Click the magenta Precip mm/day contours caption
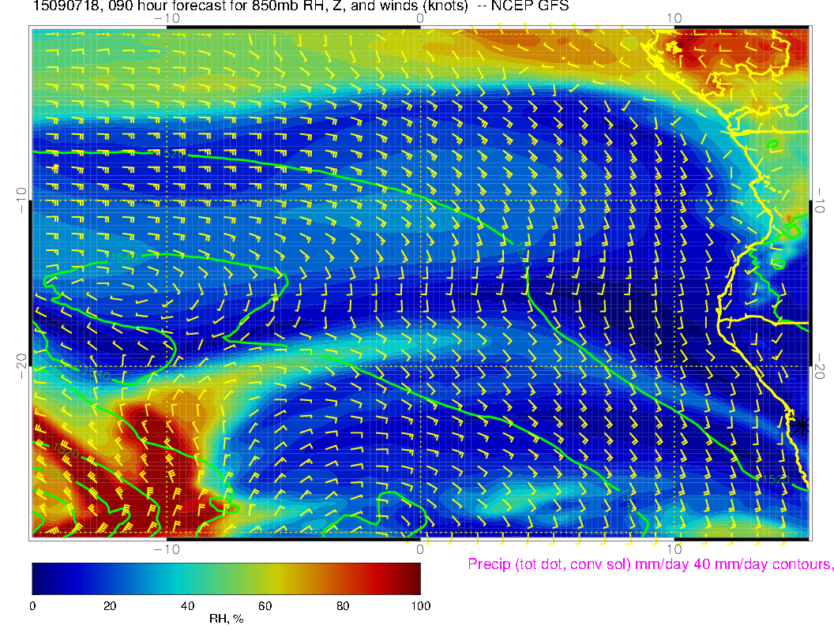The width and height of the screenshot is (834, 644). coord(650,564)
